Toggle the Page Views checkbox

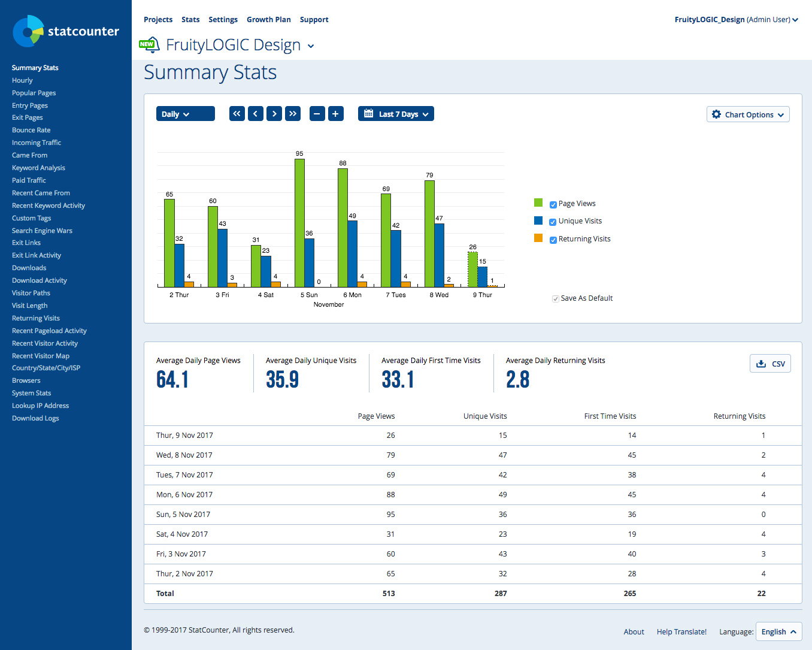(553, 204)
